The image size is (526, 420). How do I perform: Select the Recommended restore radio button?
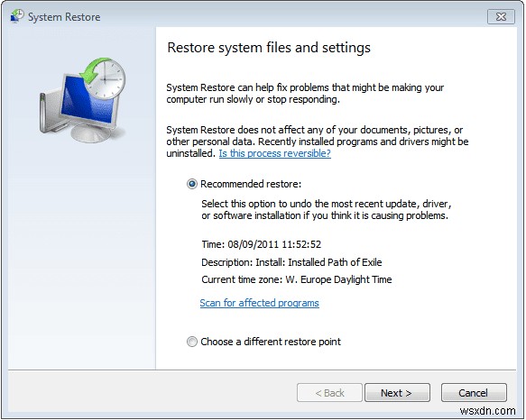pos(192,184)
